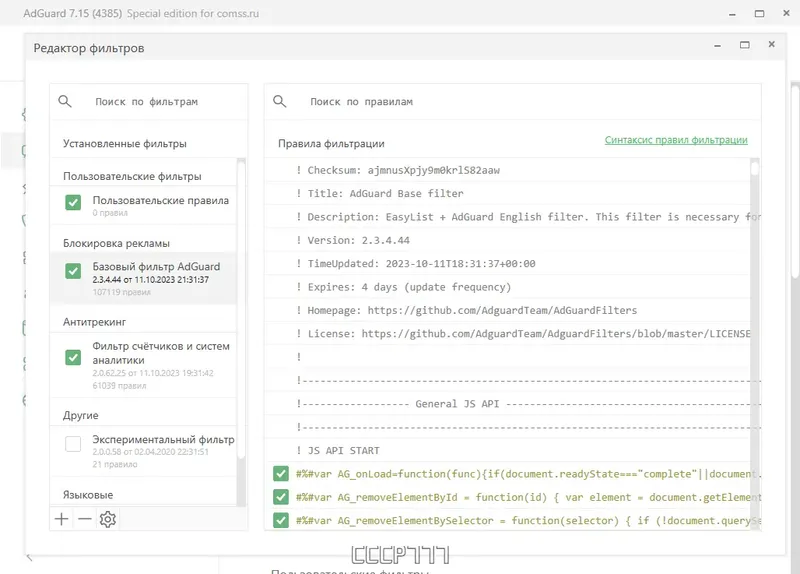Enable the Экспериментальный фильтр checkbox
800x574 pixels.
73,443
